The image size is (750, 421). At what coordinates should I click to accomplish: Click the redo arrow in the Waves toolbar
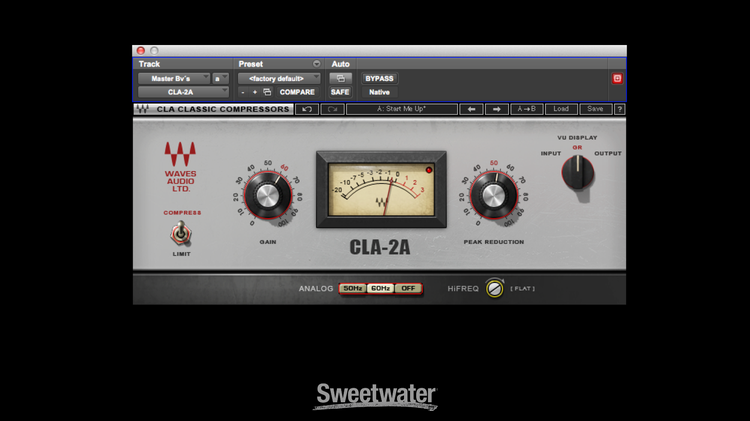click(333, 109)
